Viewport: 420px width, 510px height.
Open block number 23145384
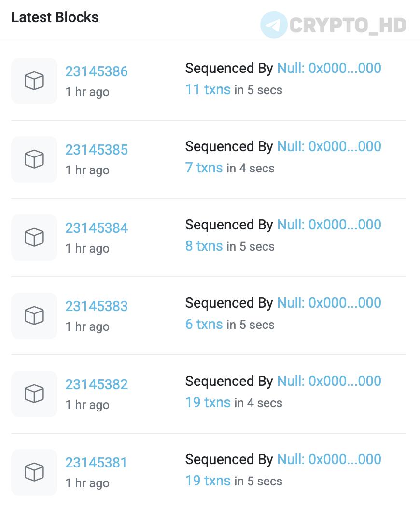pyautogui.click(x=97, y=228)
